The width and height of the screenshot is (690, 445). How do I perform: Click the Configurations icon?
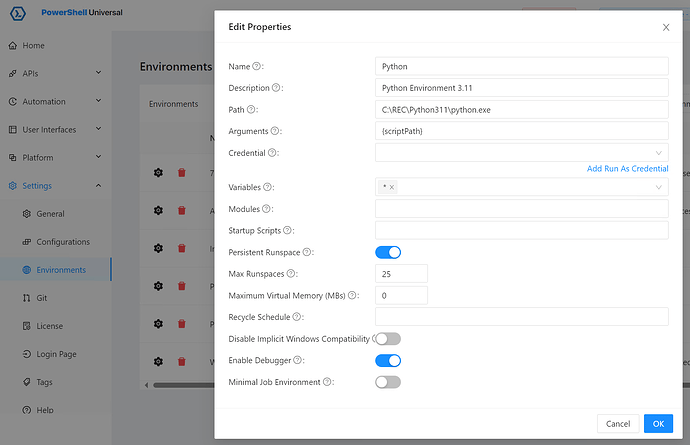coord(27,242)
